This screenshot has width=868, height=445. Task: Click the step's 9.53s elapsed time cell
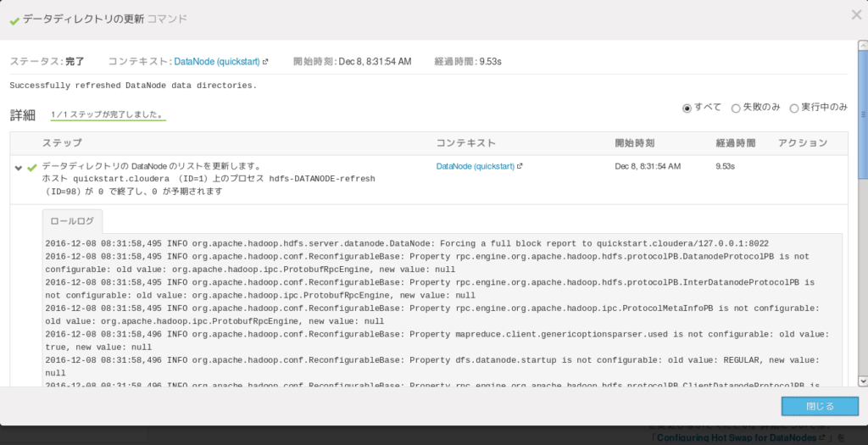pos(726,166)
